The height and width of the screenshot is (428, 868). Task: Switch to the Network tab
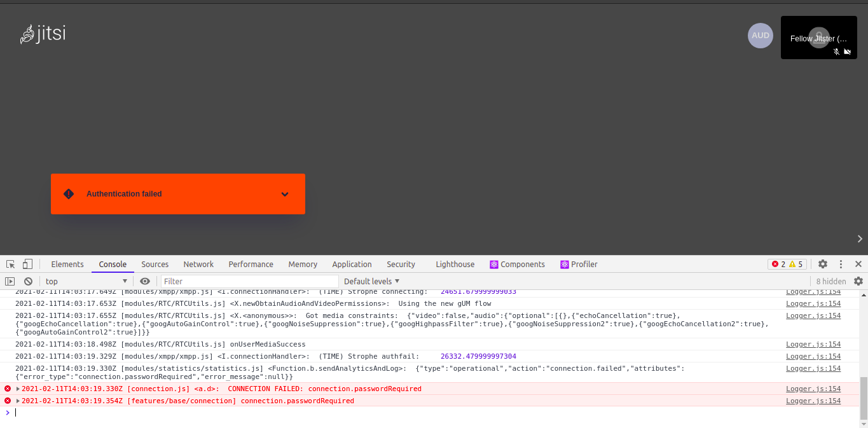[198, 264]
